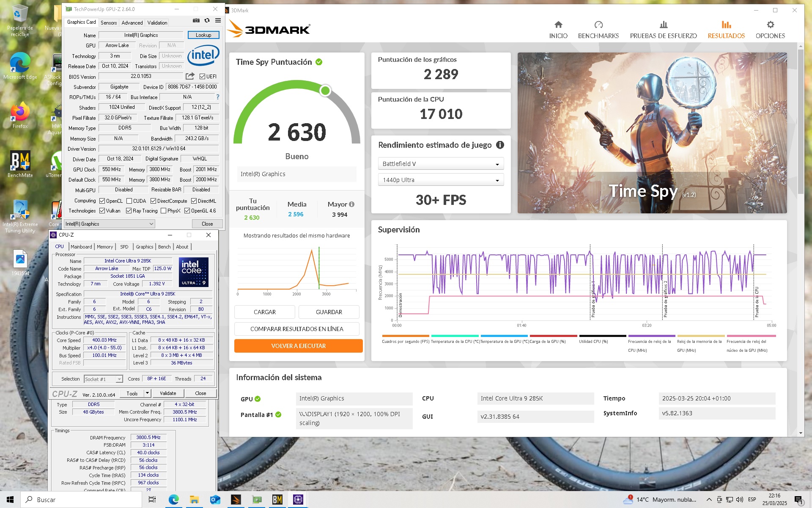Toggle OpenCL checkbox in GPU-Z
Image resolution: width=812 pixels, height=508 pixels.
pyautogui.click(x=102, y=201)
